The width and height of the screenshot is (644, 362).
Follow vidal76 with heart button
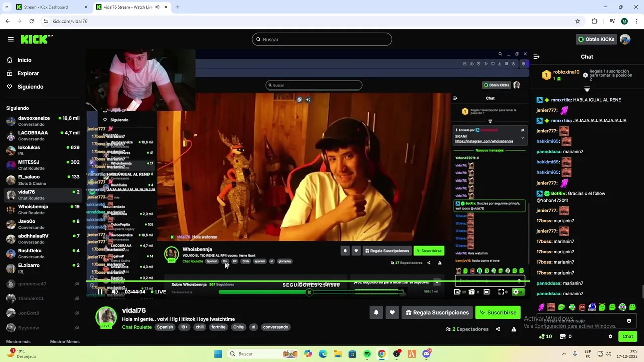click(x=392, y=312)
